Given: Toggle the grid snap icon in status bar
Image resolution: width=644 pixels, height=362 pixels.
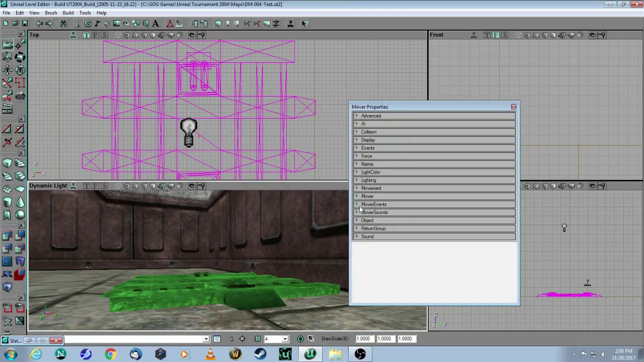Looking at the screenshot, I should click(x=258, y=338).
